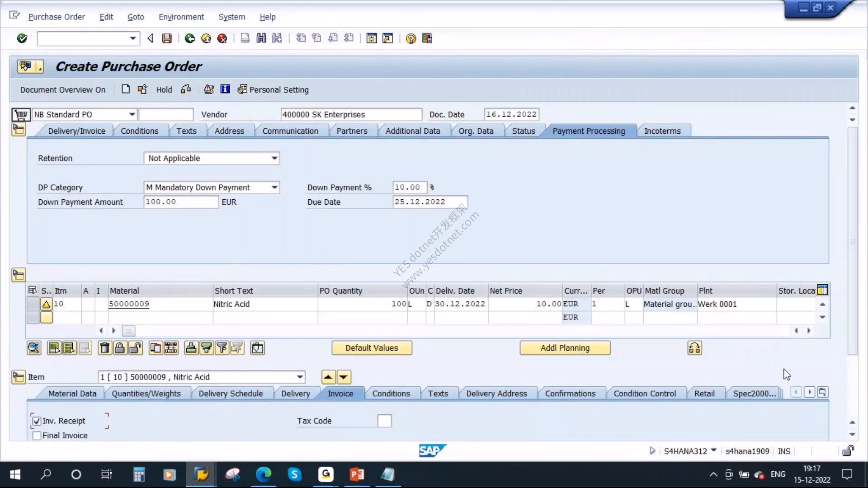Collapse item overview section folder icon
This screenshot has width=868, height=488.
19,274
